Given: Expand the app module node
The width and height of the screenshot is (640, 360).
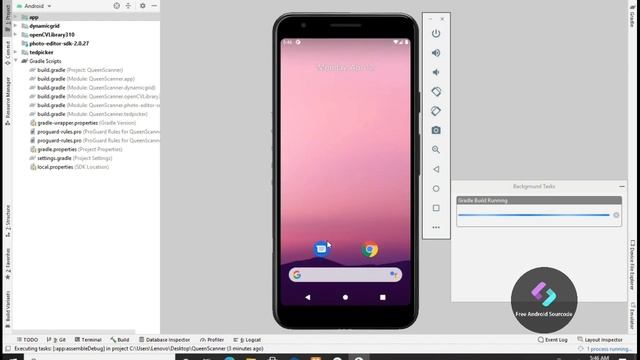Looking at the screenshot, I should click(16, 17).
